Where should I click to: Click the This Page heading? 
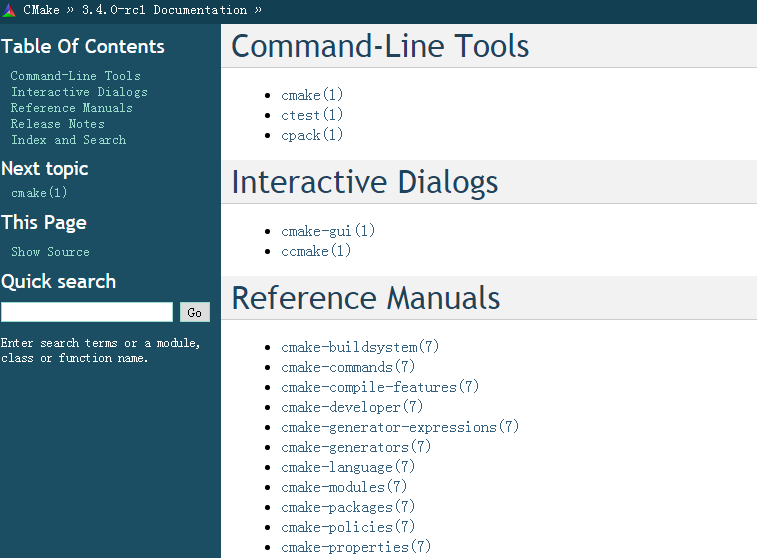tap(44, 223)
